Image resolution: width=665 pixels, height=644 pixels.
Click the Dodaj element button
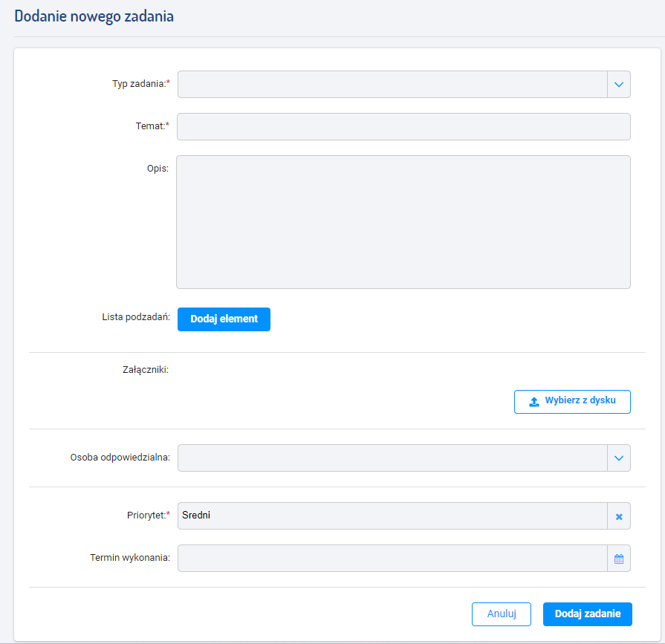point(224,319)
